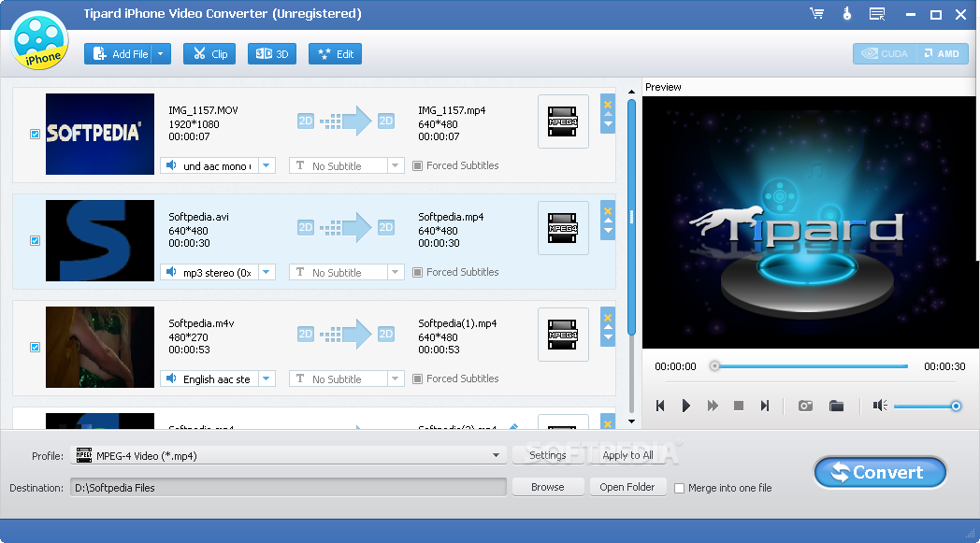Mute the preview volume
980x543 pixels.
pyautogui.click(x=880, y=406)
